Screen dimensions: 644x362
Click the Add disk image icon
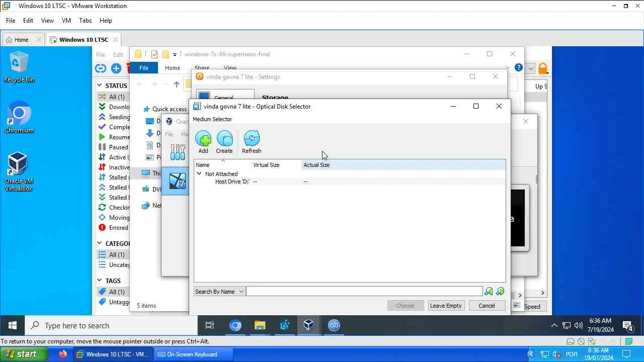coord(203,142)
